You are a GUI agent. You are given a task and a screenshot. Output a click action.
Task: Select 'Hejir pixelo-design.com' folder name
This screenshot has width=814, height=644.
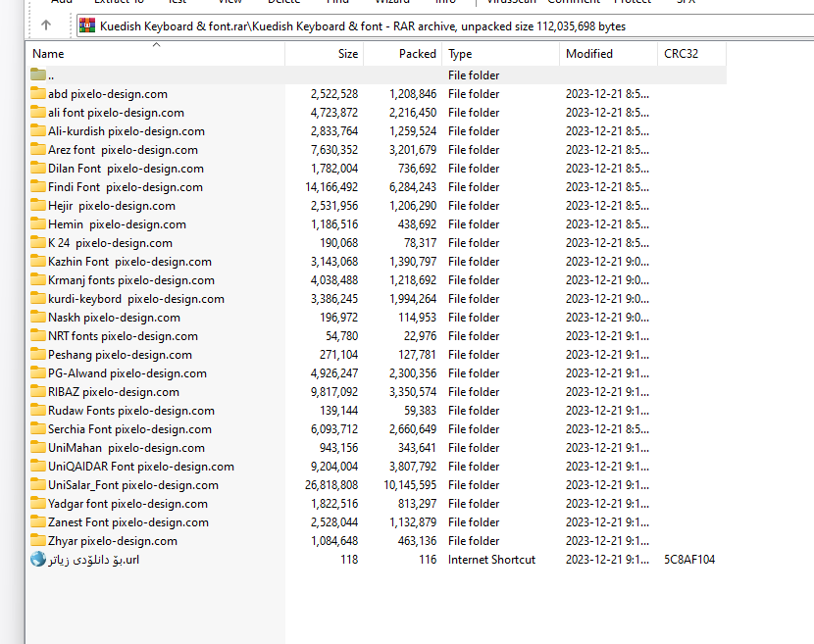112,206
